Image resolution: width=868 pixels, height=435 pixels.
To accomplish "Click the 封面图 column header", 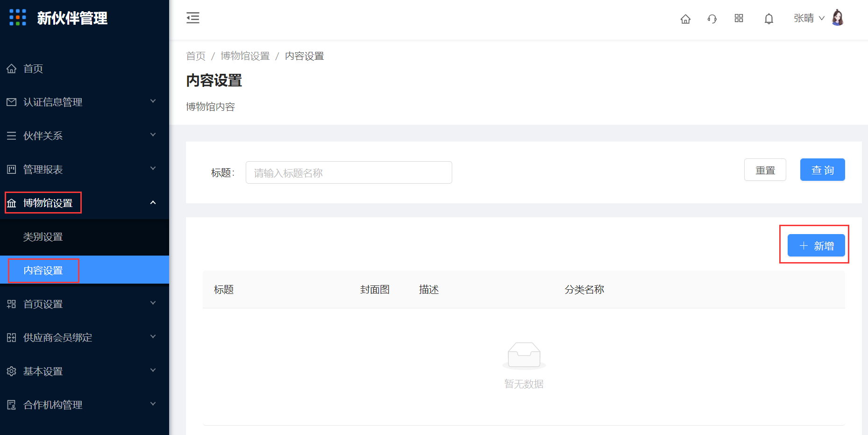I will click(375, 290).
